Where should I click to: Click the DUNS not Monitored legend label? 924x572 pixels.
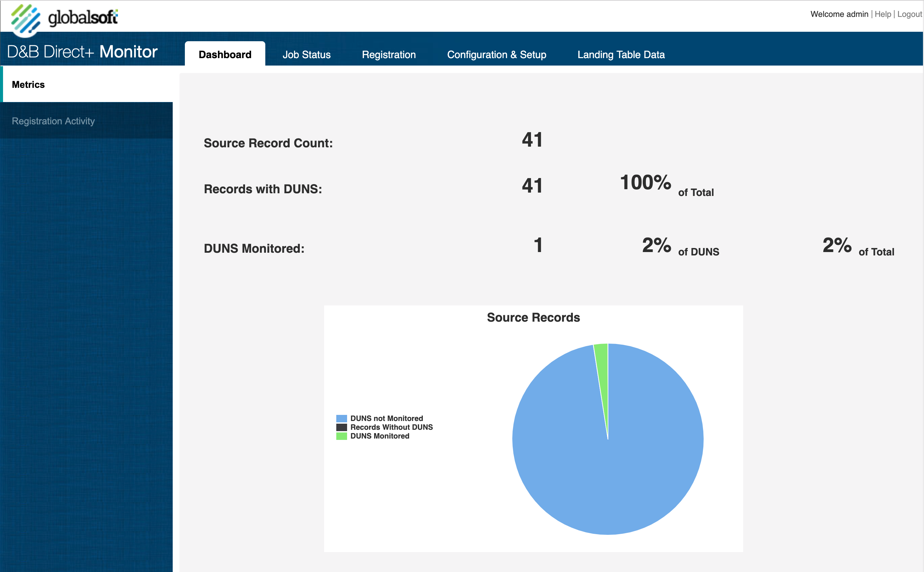[387, 418]
